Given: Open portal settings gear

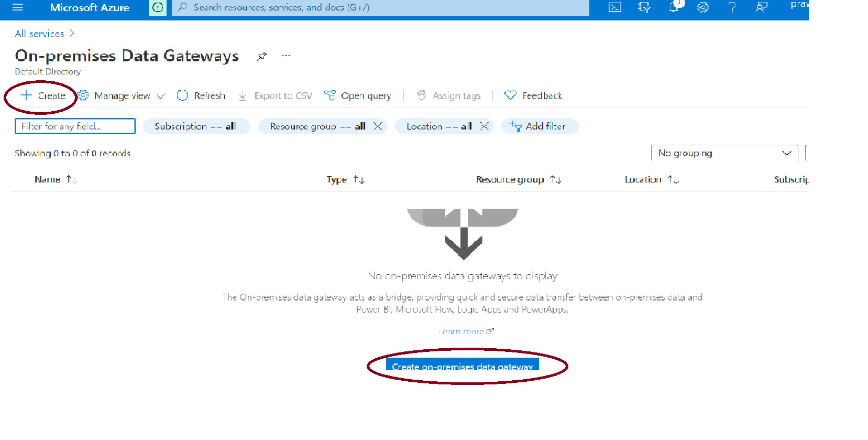Looking at the screenshot, I should [703, 7].
